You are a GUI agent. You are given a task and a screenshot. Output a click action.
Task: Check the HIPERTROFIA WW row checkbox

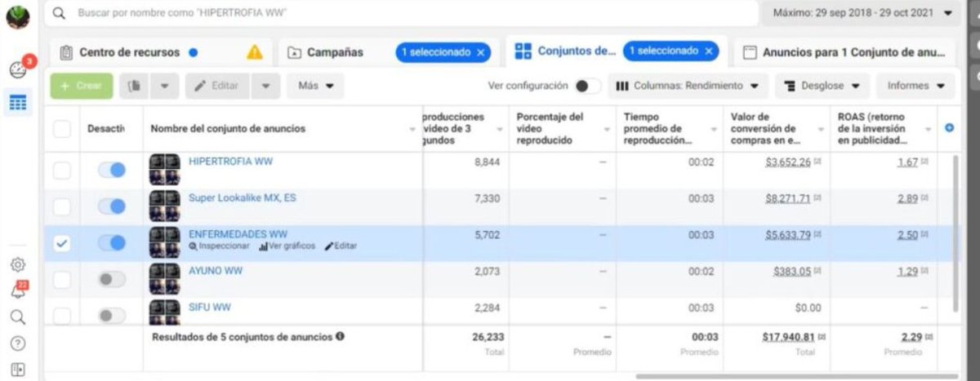(x=62, y=171)
